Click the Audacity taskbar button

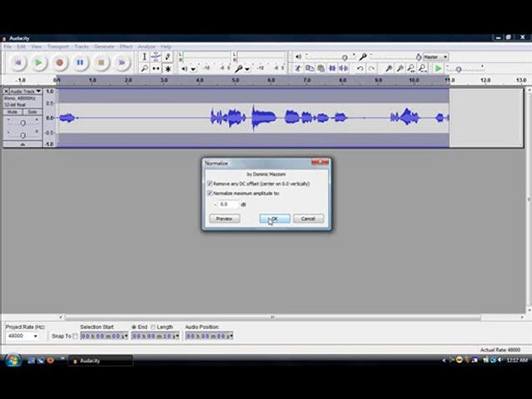[101, 361]
